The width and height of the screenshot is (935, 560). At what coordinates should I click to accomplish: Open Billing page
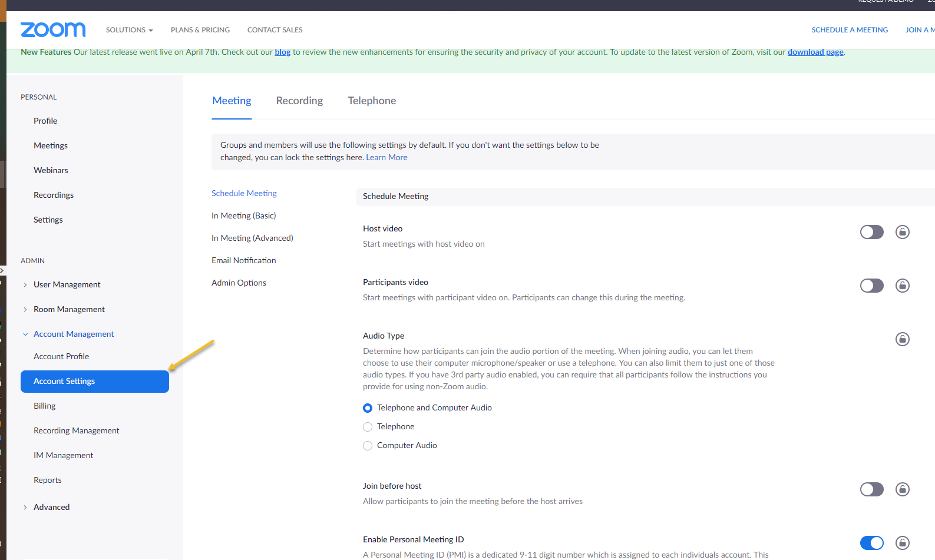pyautogui.click(x=45, y=406)
